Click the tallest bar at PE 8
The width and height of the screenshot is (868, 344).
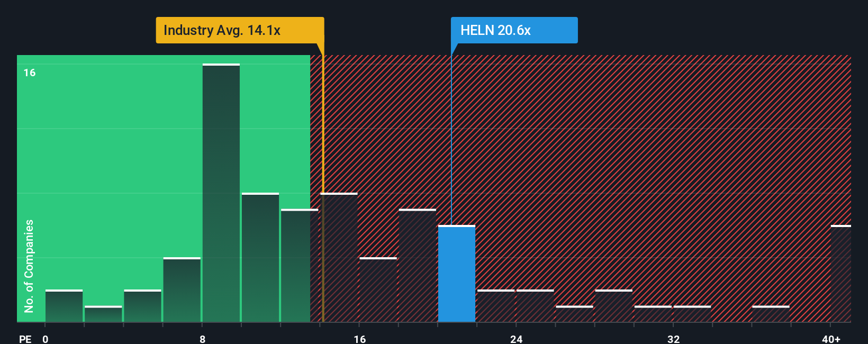[221, 193]
